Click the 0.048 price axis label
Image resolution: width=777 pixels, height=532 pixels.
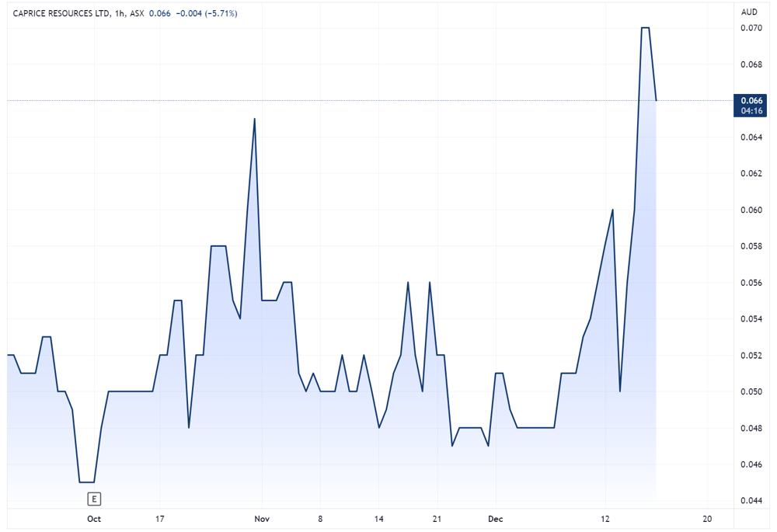tap(751, 428)
